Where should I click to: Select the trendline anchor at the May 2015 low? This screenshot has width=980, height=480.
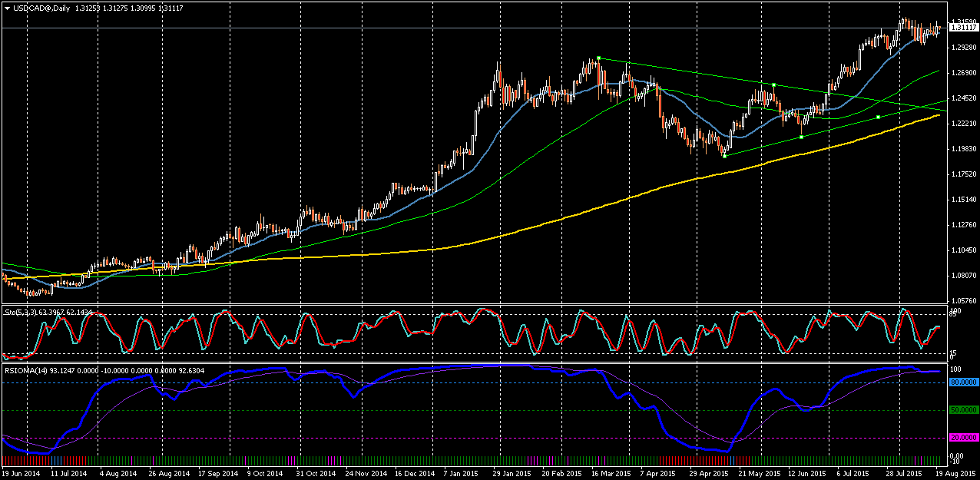pos(724,156)
